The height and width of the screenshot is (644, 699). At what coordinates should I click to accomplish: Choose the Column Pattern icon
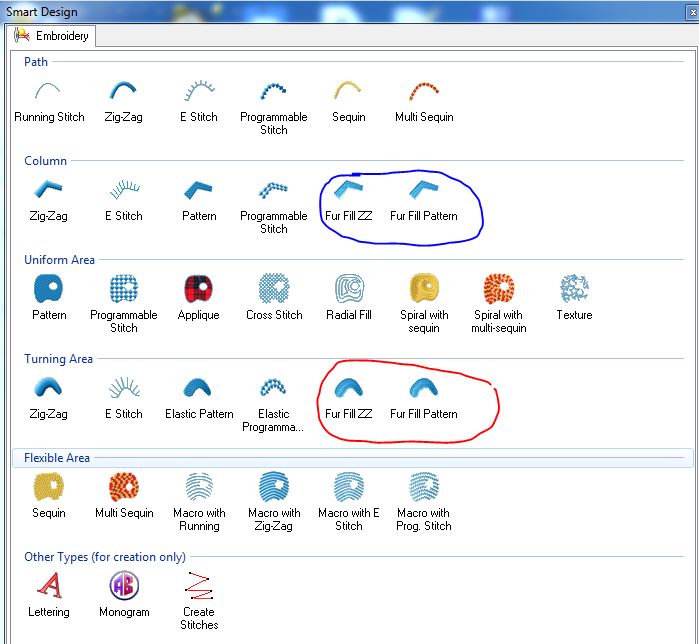point(198,189)
